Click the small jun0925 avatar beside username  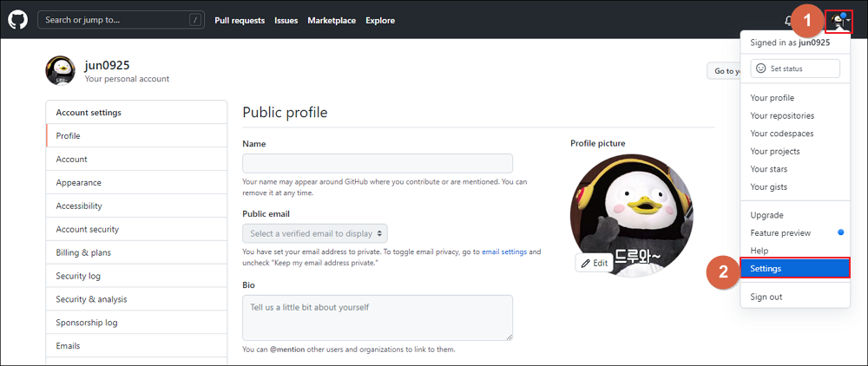point(60,71)
